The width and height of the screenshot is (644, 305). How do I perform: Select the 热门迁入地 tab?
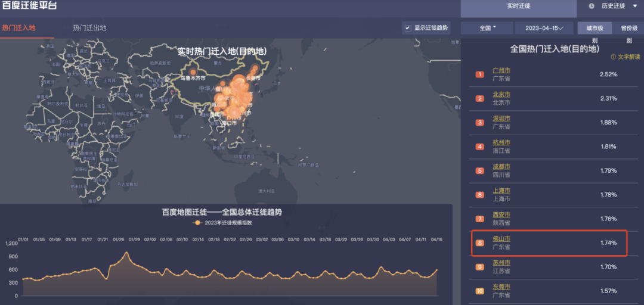coord(19,28)
